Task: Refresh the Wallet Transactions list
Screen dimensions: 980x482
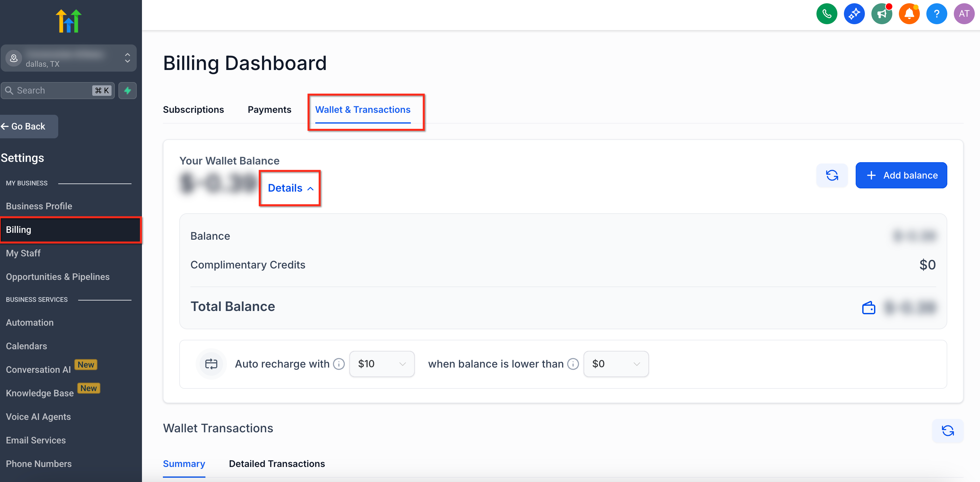Action: [947, 431]
